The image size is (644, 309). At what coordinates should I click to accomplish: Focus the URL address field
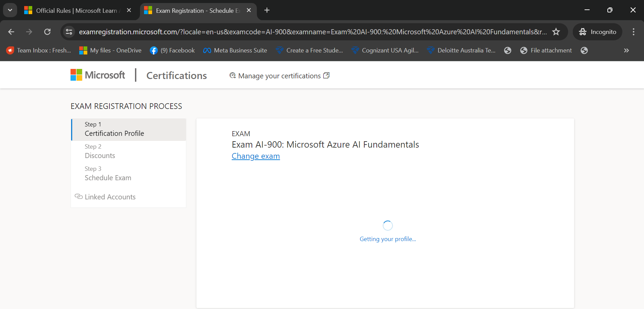click(x=313, y=32)
